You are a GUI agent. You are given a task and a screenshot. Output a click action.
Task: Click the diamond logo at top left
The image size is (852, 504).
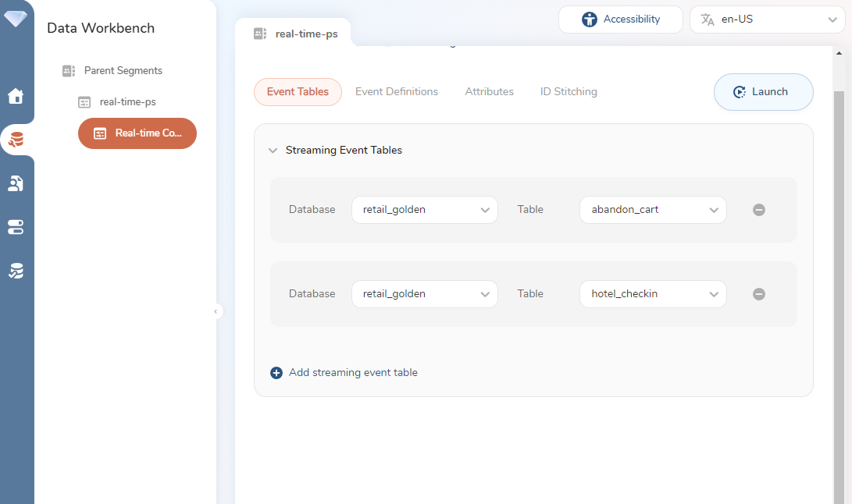click(x=16, y=18)
